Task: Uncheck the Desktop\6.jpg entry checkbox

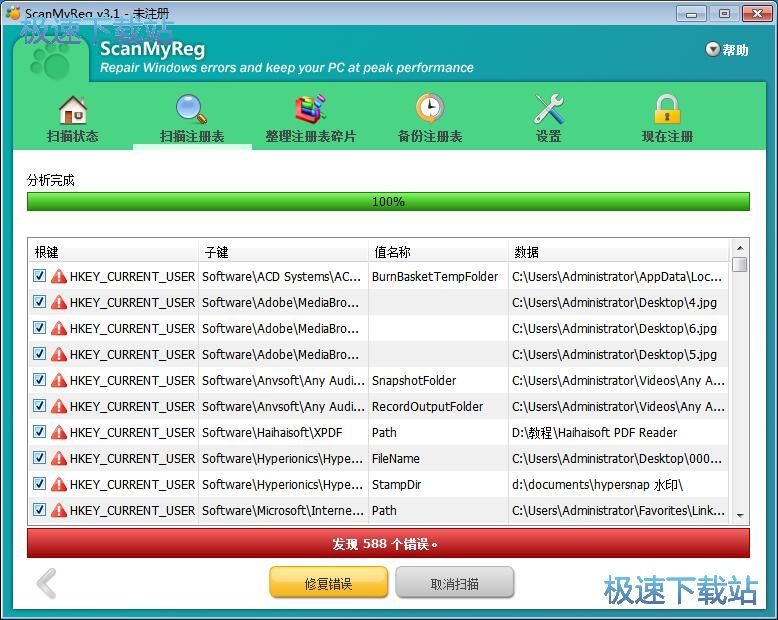Action: point(39,328)
